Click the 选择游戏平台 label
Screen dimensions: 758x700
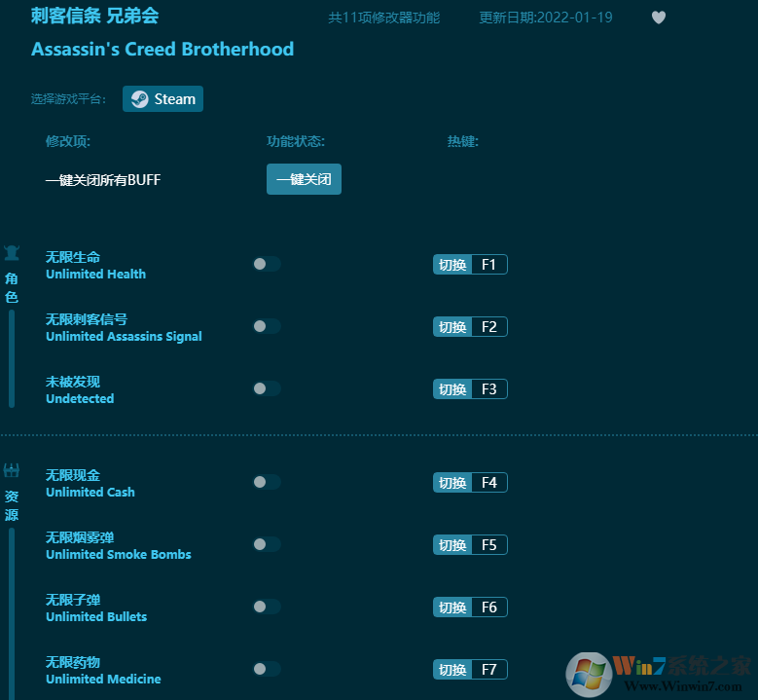68,99
